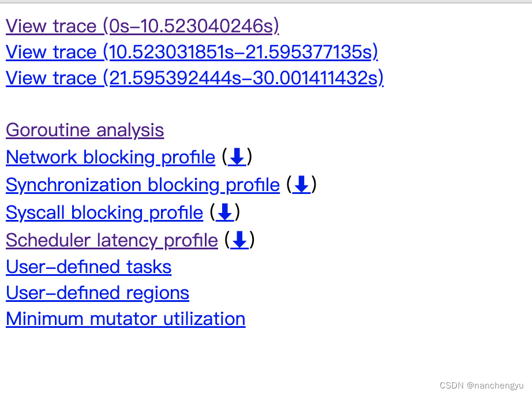
Task: Hit the arrow icon after Synchronization blocking profile
Action: coord(301,185)
